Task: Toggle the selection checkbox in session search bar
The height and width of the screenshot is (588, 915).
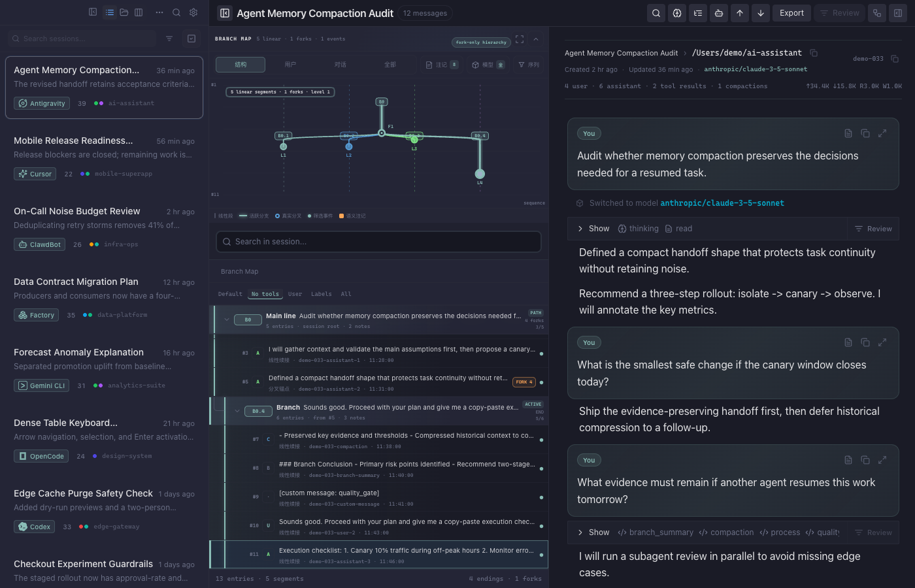Action: [x=191, y=39]
